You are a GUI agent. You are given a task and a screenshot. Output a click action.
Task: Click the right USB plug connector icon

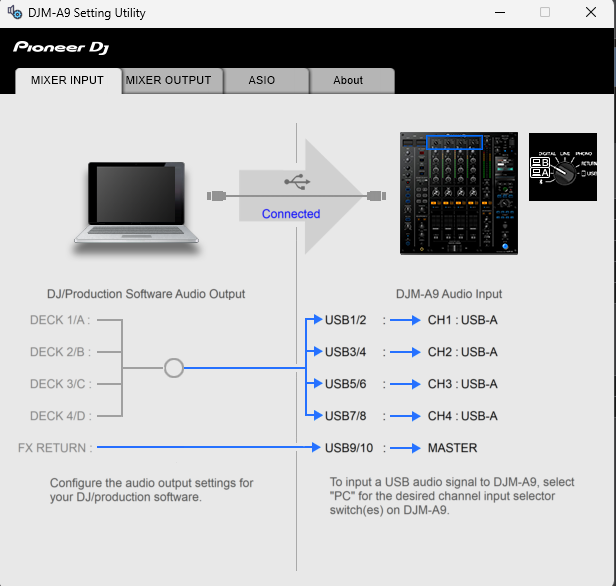376,196
